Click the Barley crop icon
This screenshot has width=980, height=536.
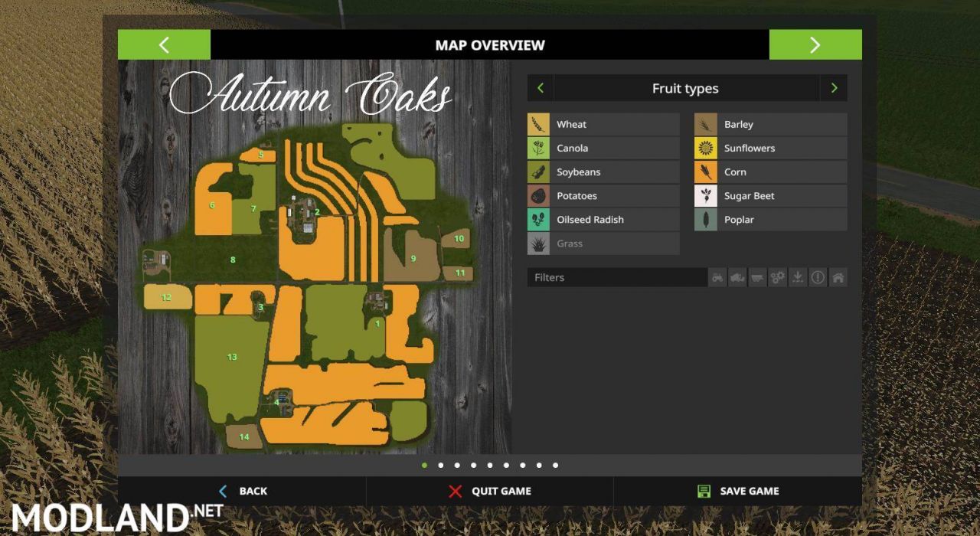tap(706, 125)
